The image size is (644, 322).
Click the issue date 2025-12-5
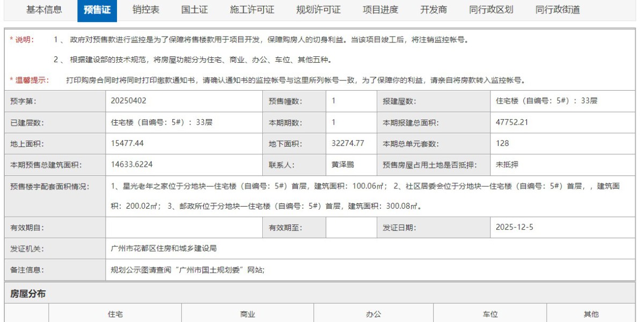coord(515,227)
